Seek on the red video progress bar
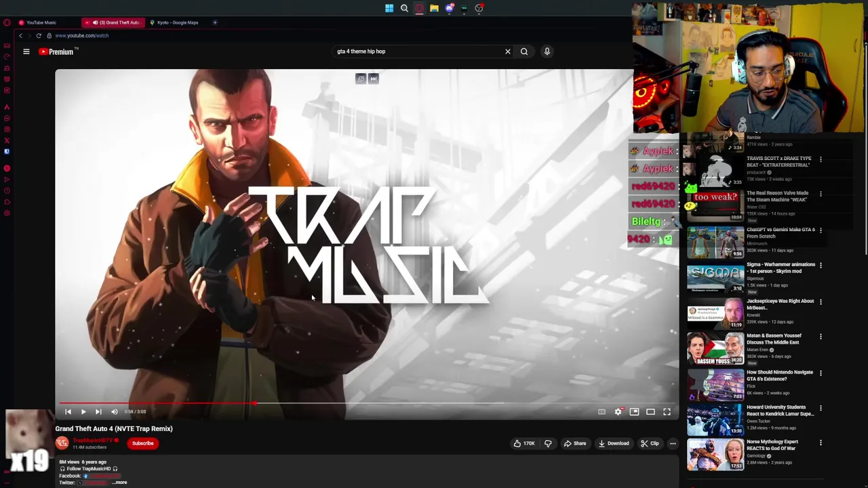This screenshot has width=868, height=488. pyautogui.click(x=366, y=403)
